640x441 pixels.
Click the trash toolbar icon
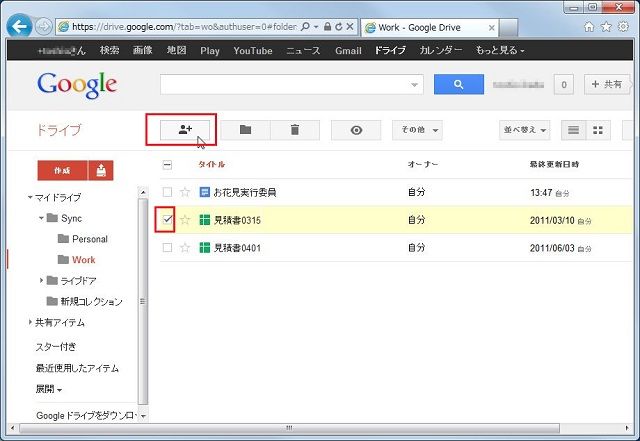(x=295, y=130)
